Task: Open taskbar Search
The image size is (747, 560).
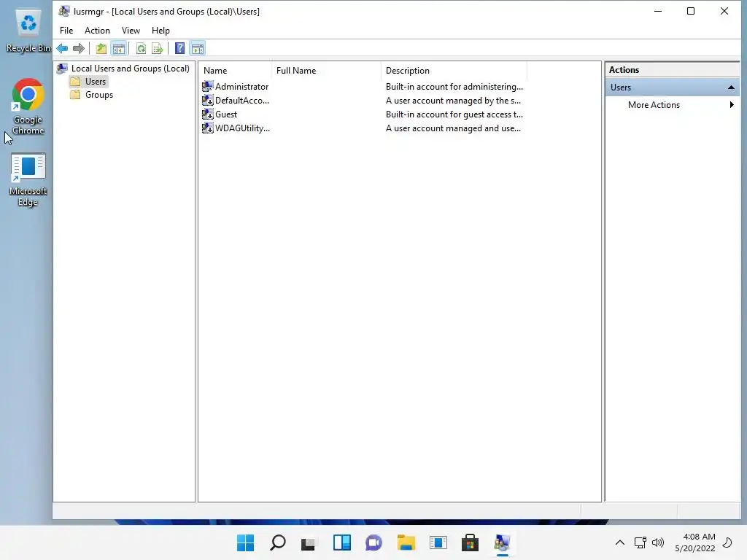Action: [278, 542]
